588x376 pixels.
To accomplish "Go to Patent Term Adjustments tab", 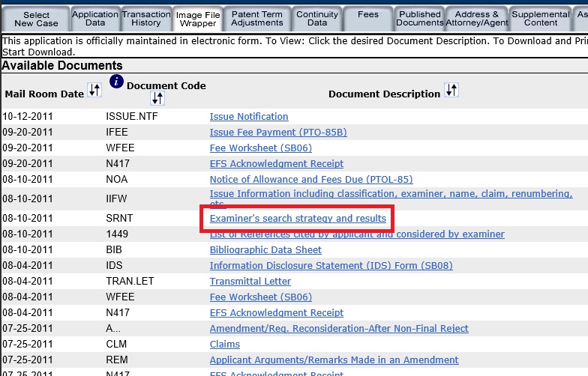I will (256, 19).
